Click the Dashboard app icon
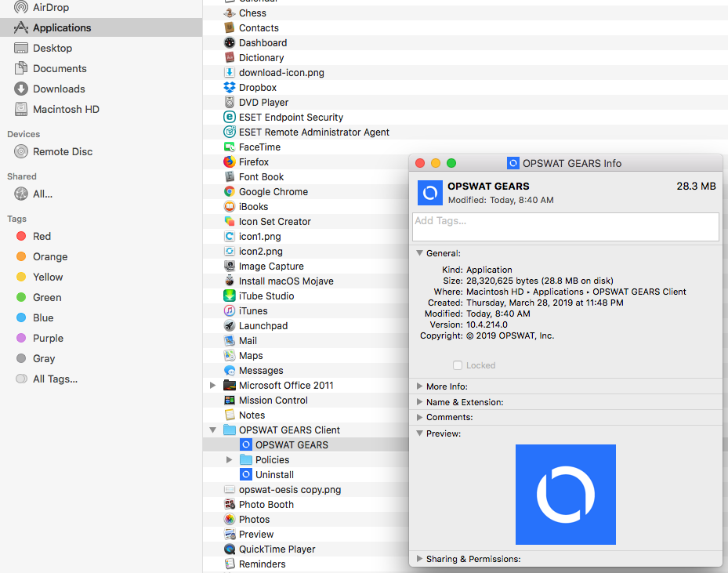 230,42
